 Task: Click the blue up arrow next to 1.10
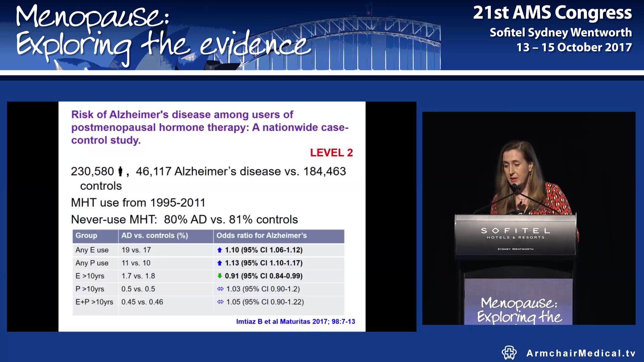[220, 250]
